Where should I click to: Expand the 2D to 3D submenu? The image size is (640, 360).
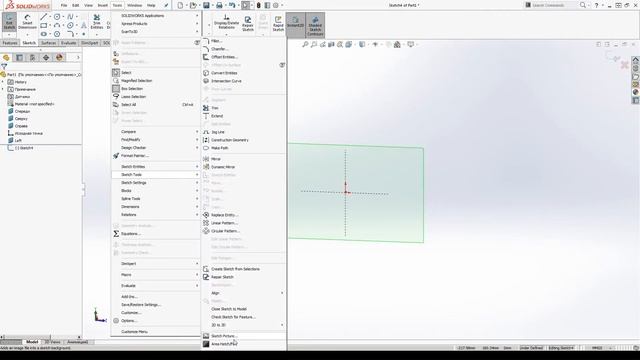[x=244, y=325]
